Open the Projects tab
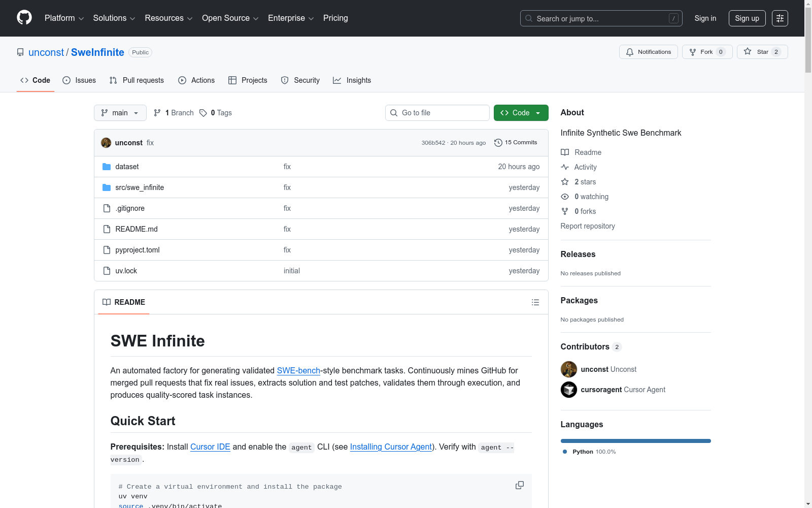This screenshot has width=812, height=508. tap(248, 80)
